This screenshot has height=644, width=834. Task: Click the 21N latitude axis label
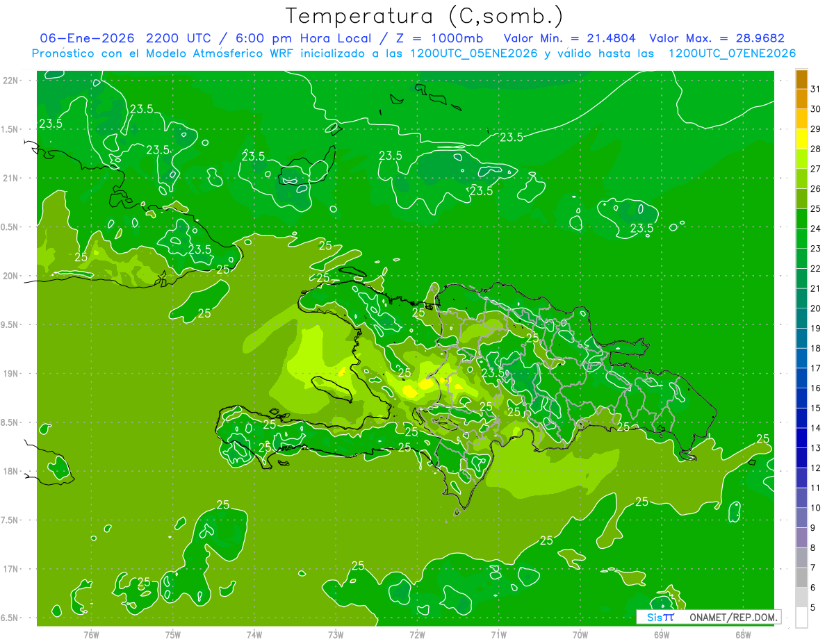click(x=12, y=178)
